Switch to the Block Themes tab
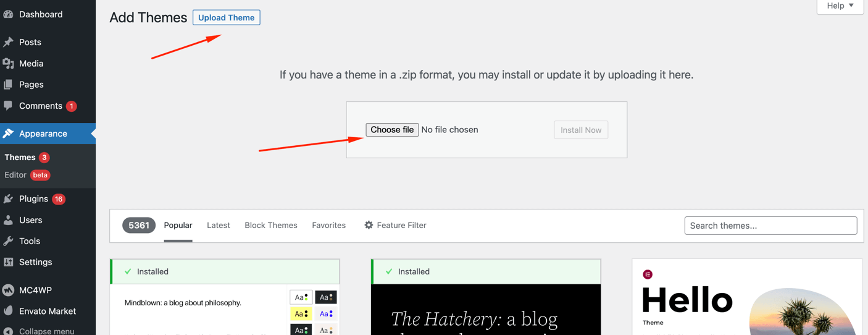 point(271,225)
